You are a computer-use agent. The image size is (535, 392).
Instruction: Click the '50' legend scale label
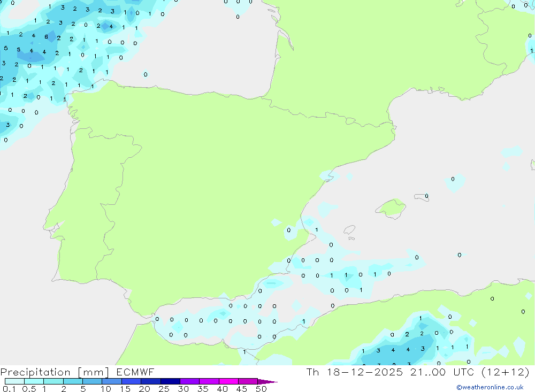(x=261, y=389)
